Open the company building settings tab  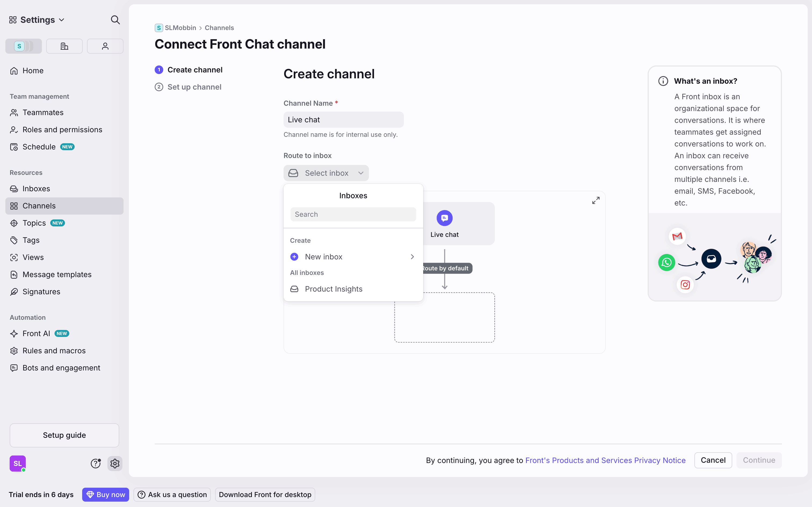(x=64, y=46)
